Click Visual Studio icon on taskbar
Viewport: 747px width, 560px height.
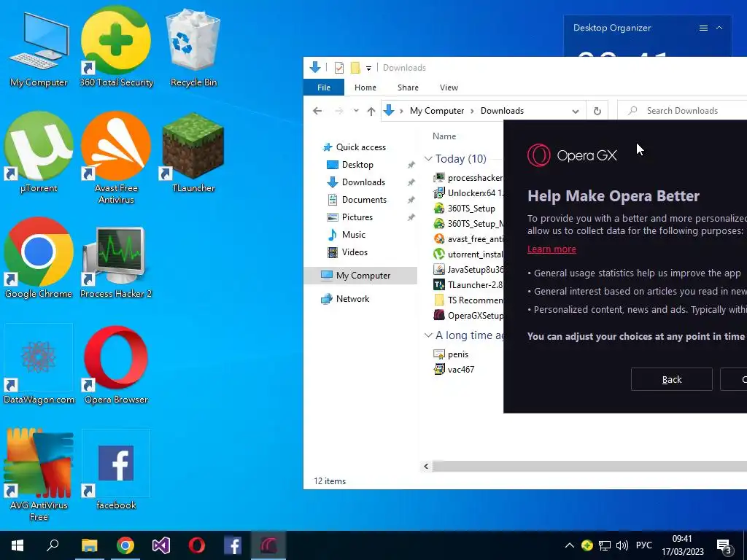click(161, 545)
